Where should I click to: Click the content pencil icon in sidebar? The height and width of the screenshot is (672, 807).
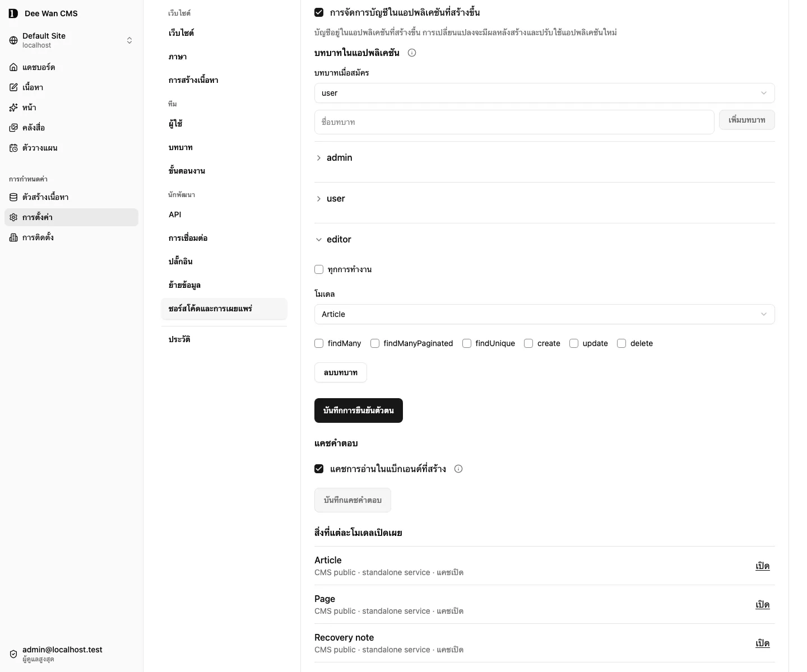[x=13, y=87]
